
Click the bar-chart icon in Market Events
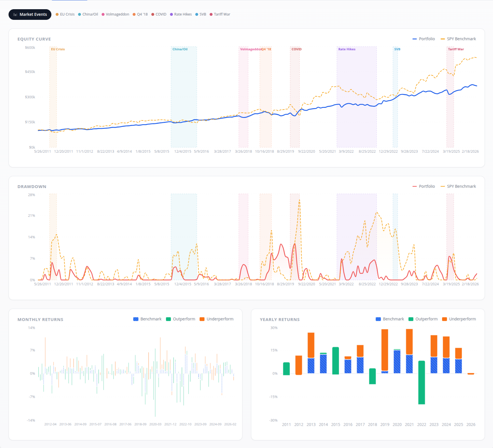15,14
